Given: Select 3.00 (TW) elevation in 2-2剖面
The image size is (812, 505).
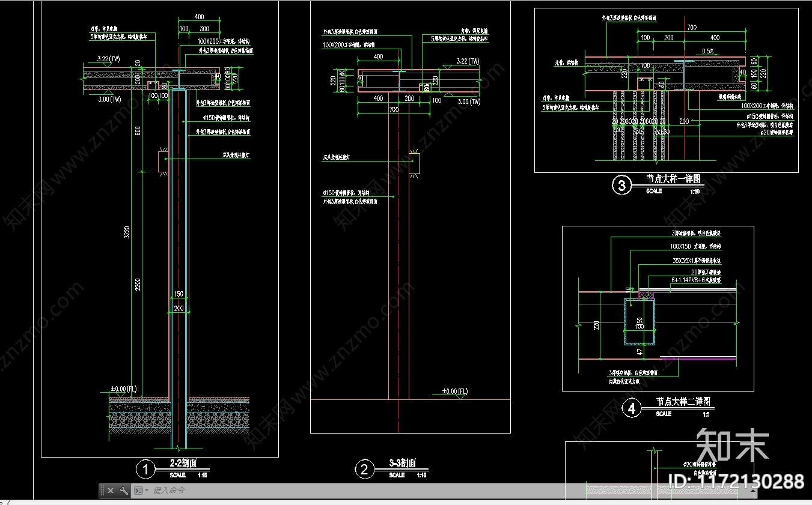Looking at the screenshot, I should pyautogui.click(x=109, y=99).
